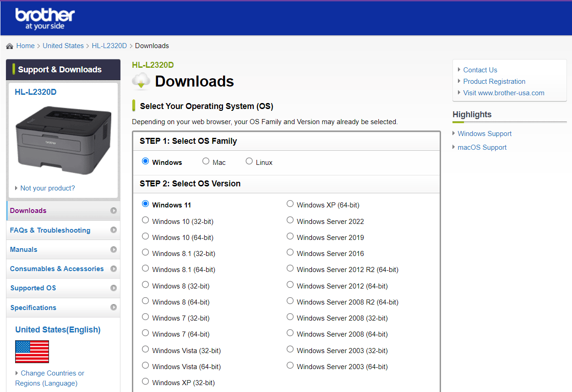Expand the Specifications sidebar section
The width and height of the screenshot is (572, 392).
(x=33, y=307)
